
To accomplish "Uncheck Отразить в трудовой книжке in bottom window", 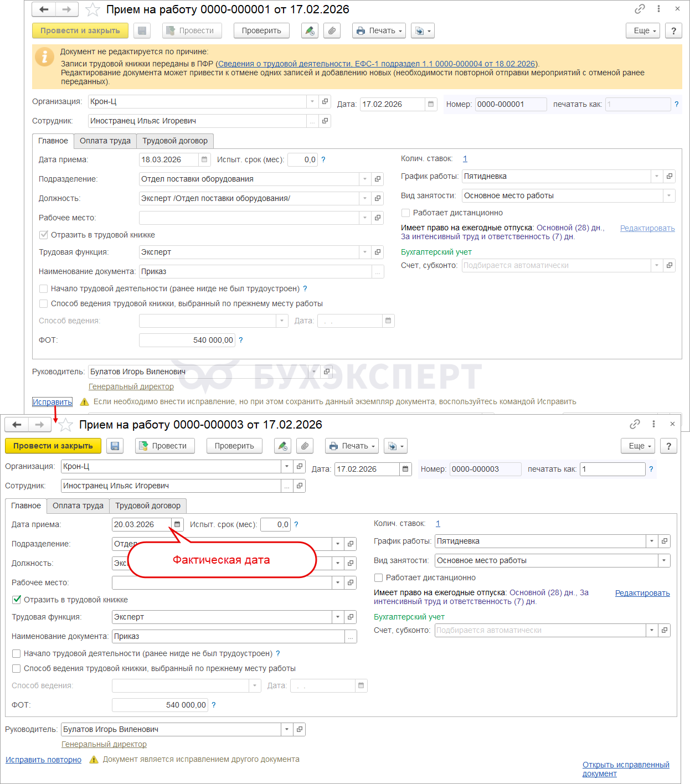I will coord(17,600).
